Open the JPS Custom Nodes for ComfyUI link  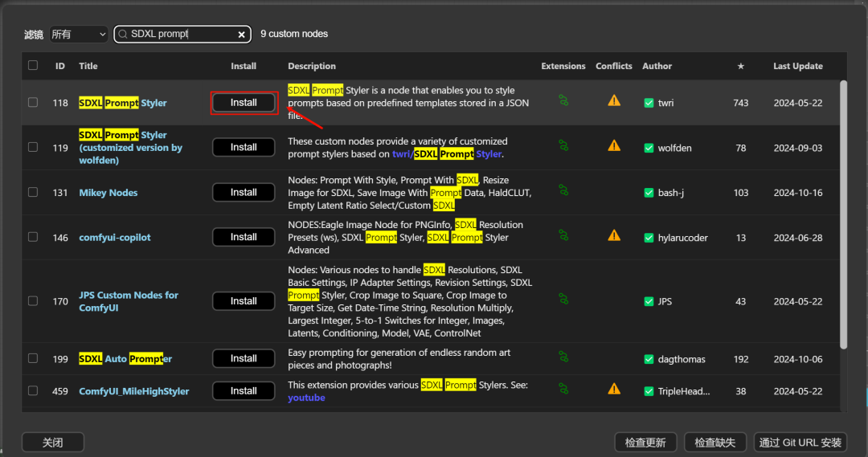[x=129, y=301]
